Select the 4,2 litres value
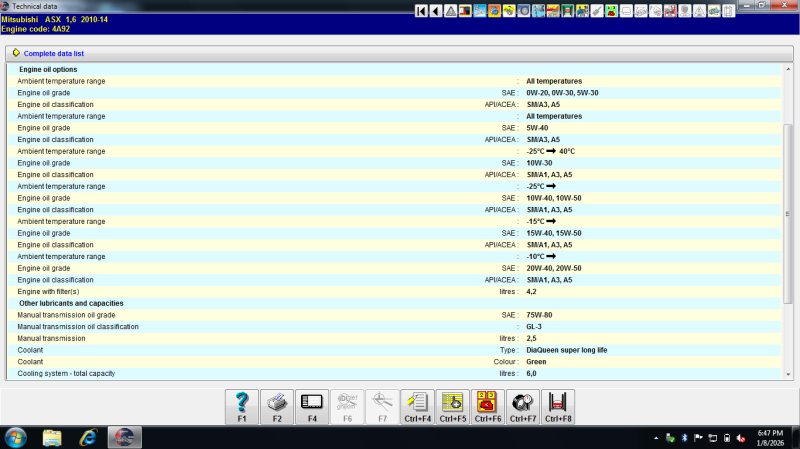 click(531, 292)
